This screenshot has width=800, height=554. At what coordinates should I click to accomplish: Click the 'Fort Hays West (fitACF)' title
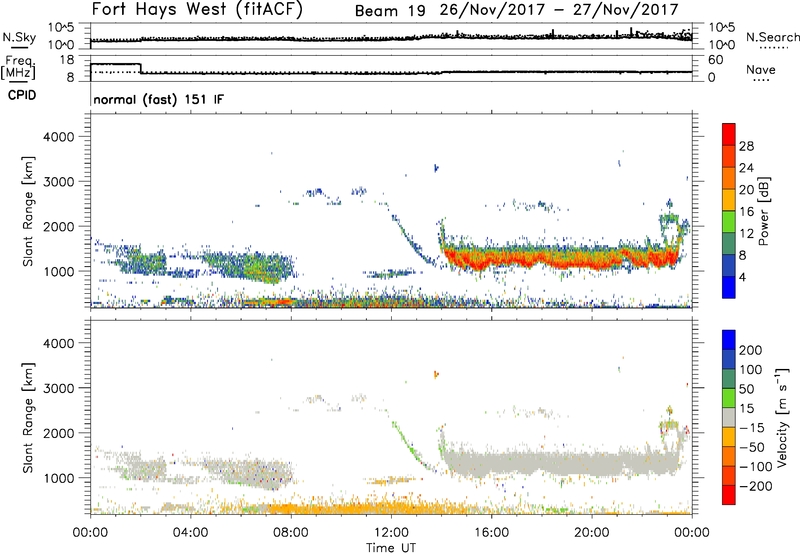point(197,9)
